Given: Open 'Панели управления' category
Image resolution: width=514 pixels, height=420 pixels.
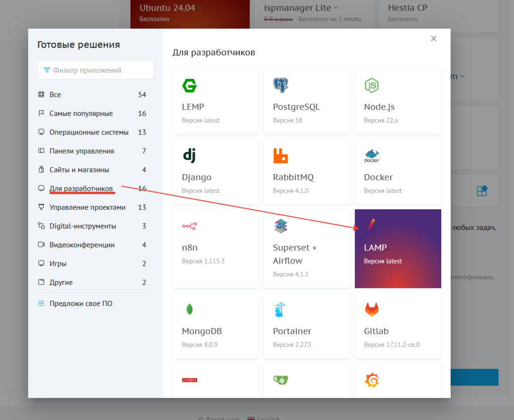Looking at the screenshot, I should (81, 151).
